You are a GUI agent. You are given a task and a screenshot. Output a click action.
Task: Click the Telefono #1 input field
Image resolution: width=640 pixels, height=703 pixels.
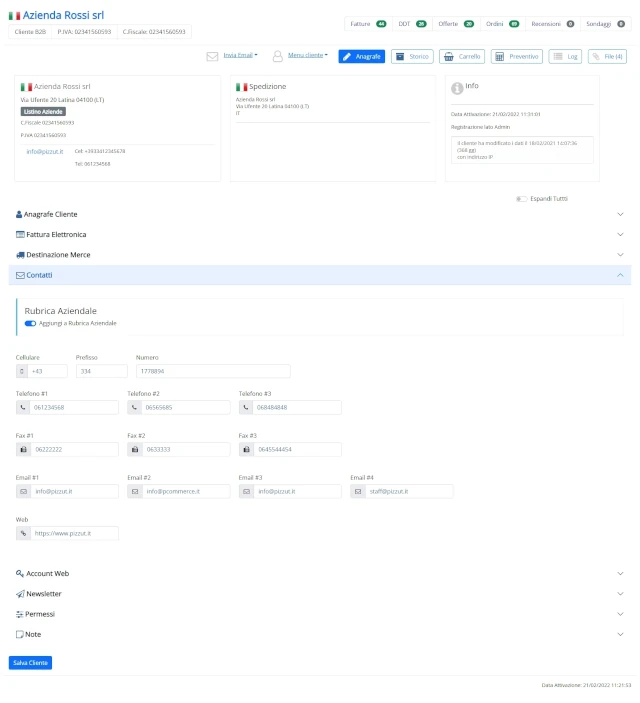pos(74,408)
